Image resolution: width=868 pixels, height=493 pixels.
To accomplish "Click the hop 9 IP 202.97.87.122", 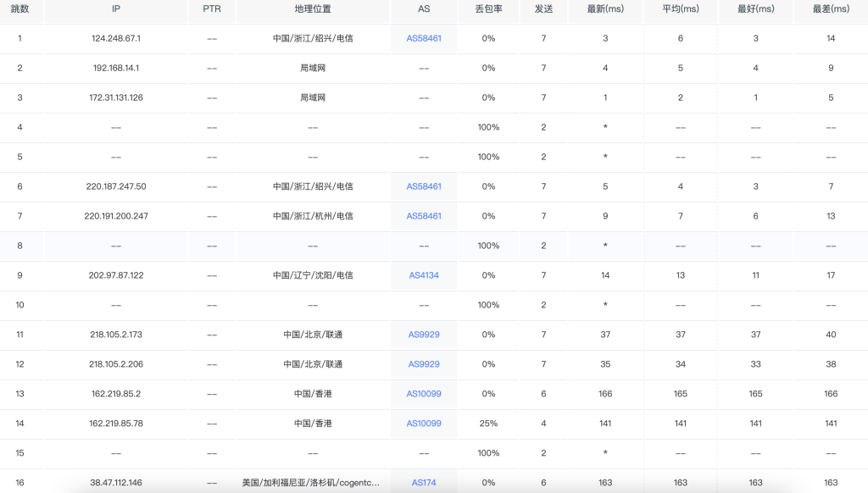I will click(115, 275).
